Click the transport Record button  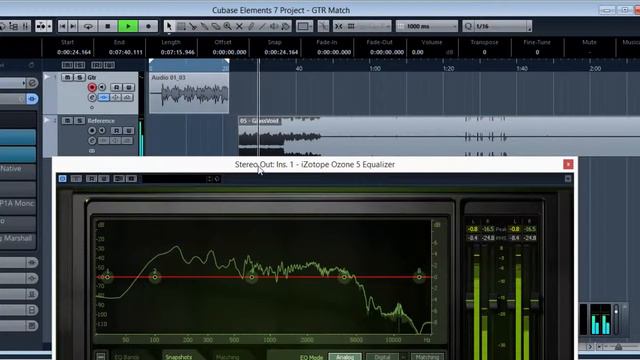[x=148, y=26]
